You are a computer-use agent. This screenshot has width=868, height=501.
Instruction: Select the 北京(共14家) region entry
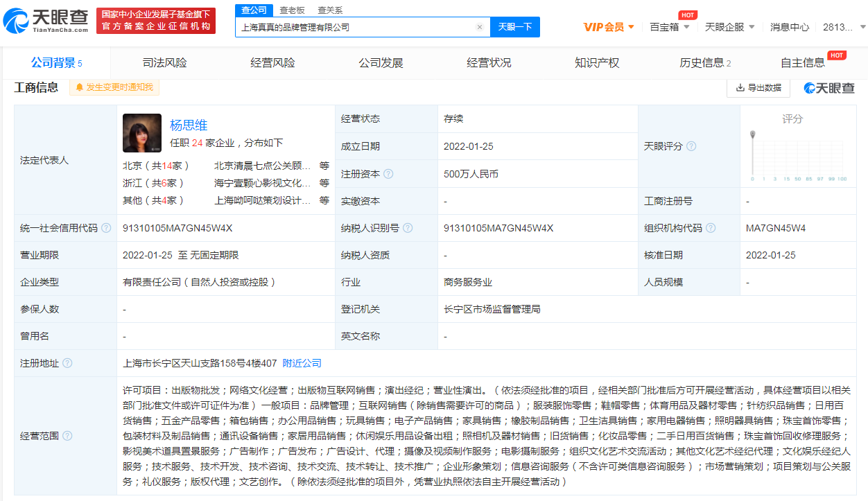click(x=156, y=166)
